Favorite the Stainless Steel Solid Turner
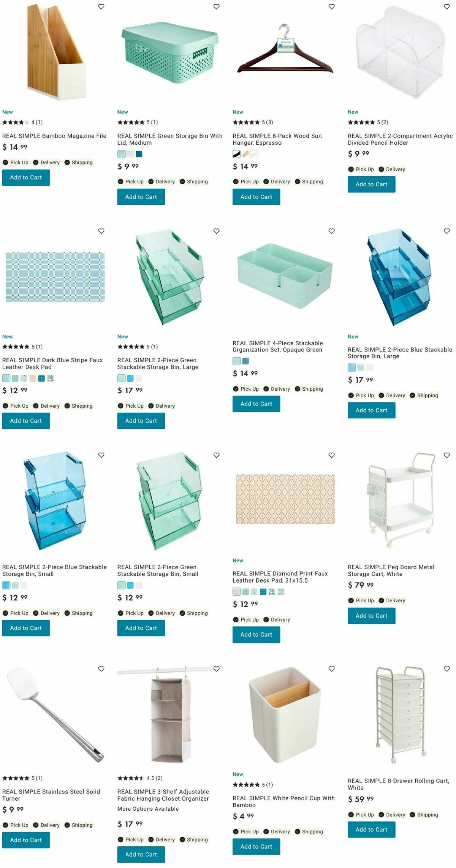456x868 pixels. [x=101, y=669]
